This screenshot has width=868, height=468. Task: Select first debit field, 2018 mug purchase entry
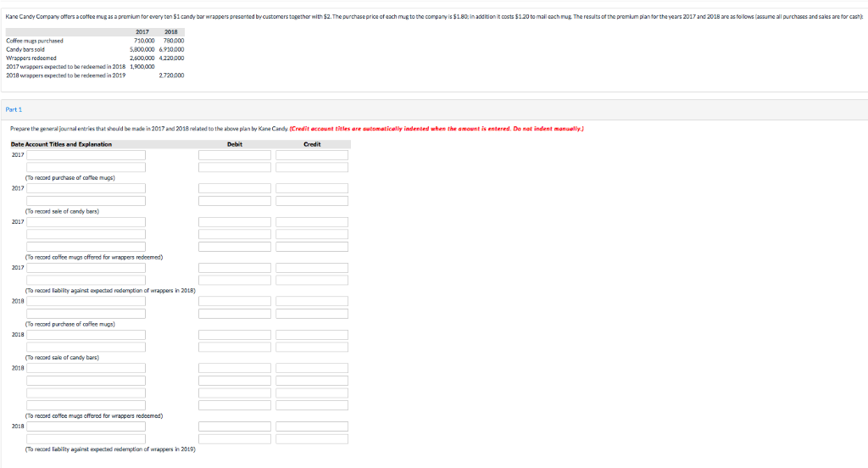[235, 301]
